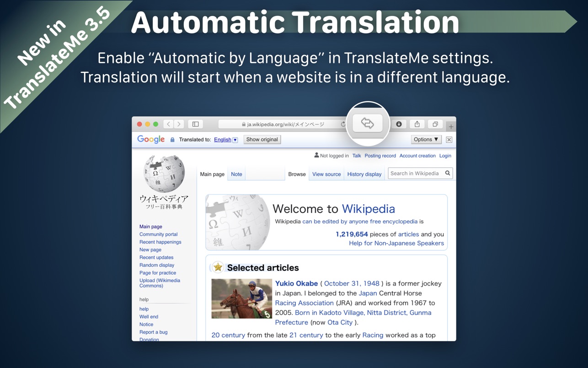Open Recent updates in the sidebar

(156, 257)
